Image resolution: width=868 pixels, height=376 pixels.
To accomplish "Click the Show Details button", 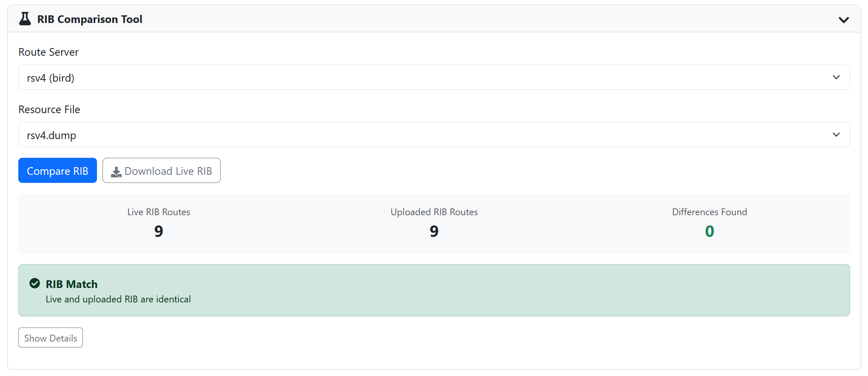I will point(51,338).
